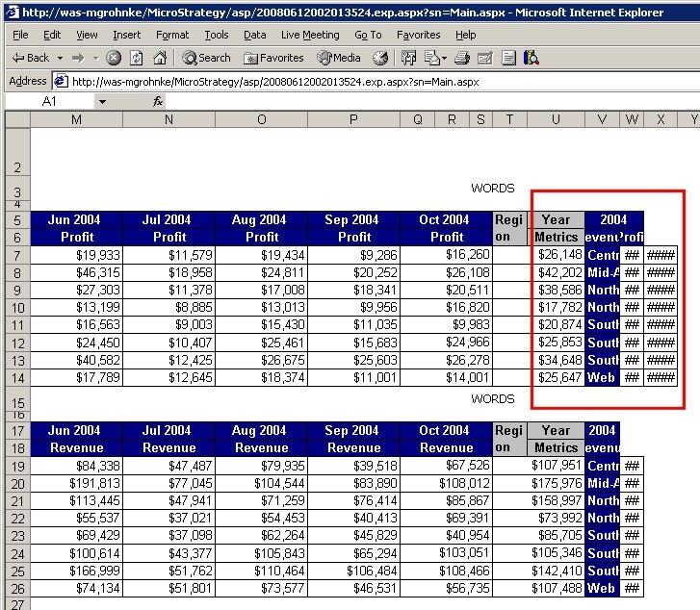Click the WORDS label in row 3

pos(492,189)
